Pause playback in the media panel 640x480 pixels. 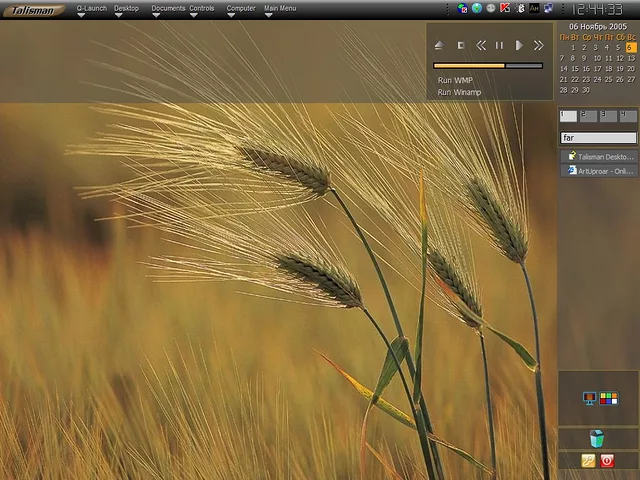(x=499, y=45)
